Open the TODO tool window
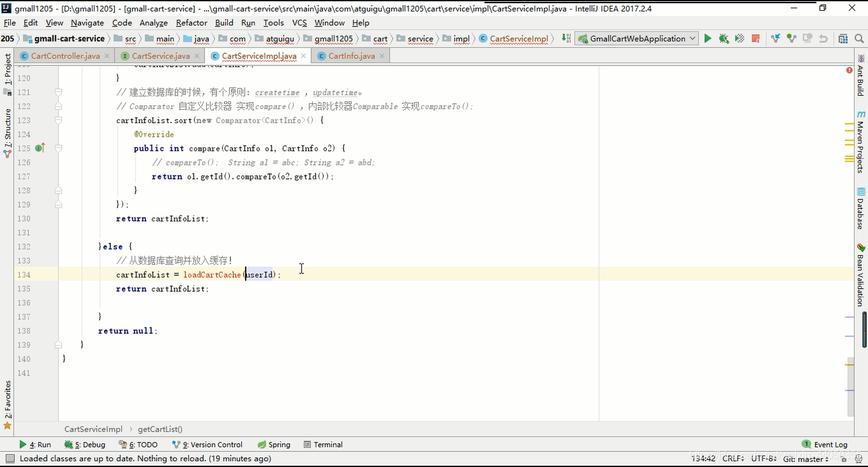868x467 pixels. (138, 444)
